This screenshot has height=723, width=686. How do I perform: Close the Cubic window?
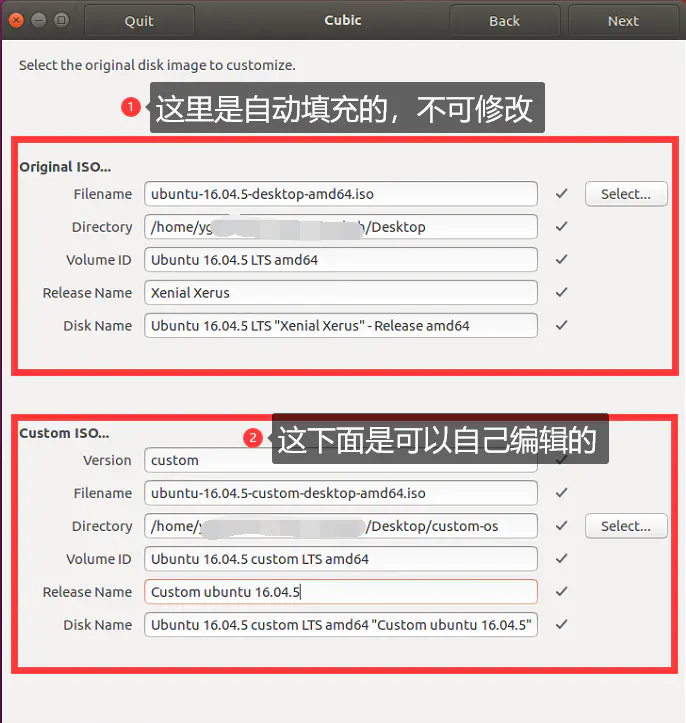(16, 20)
